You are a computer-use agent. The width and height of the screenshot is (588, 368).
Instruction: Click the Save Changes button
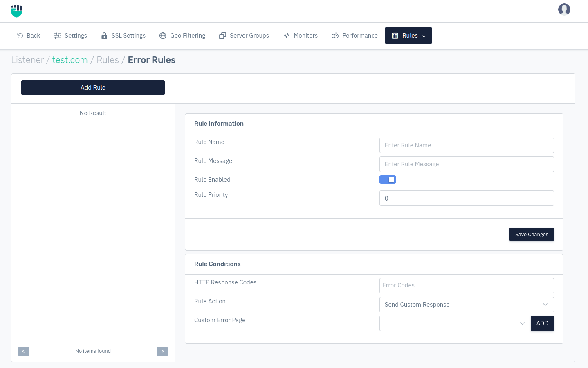coord(532,235)
